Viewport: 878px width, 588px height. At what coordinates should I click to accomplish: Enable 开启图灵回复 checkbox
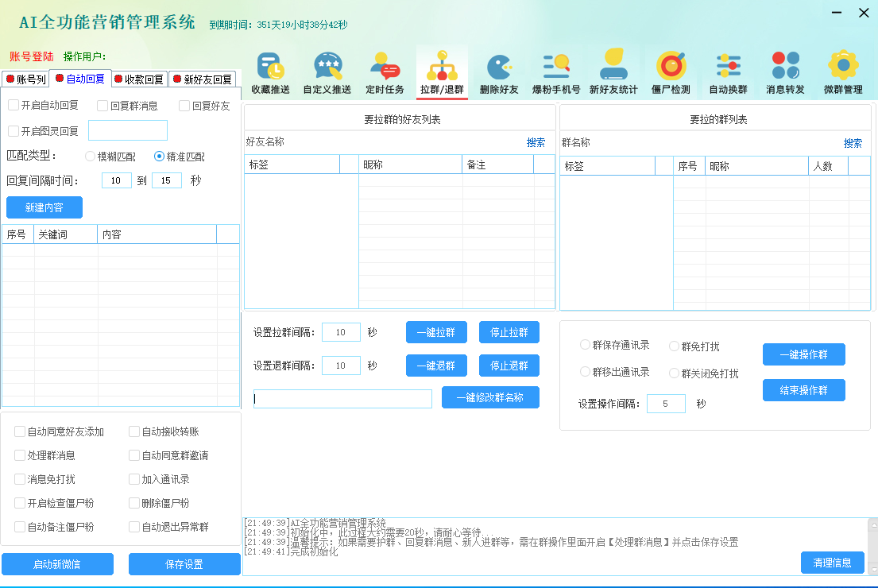(14, 131)
